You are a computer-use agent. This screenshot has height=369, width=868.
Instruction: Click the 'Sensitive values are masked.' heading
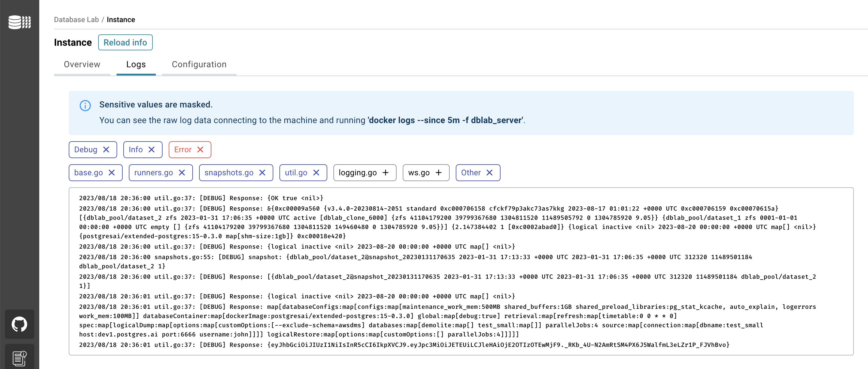click(x=156, y=105)
